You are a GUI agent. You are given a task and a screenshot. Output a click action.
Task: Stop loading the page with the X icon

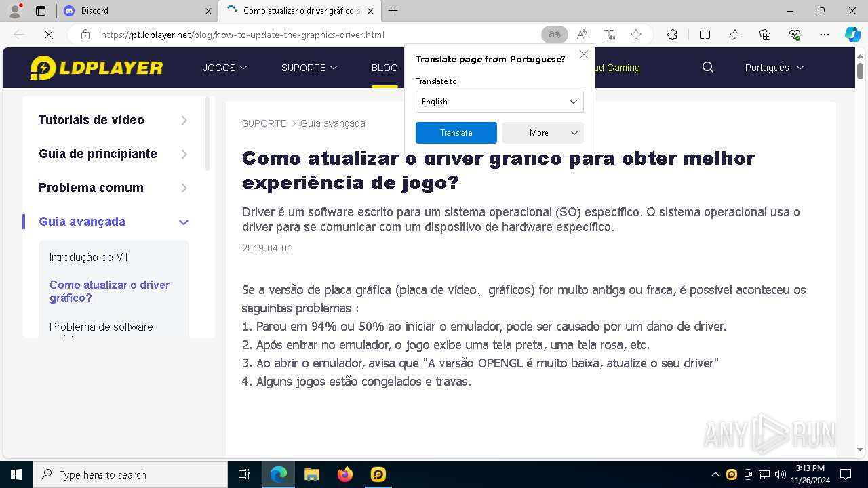(x=49, y=35)
